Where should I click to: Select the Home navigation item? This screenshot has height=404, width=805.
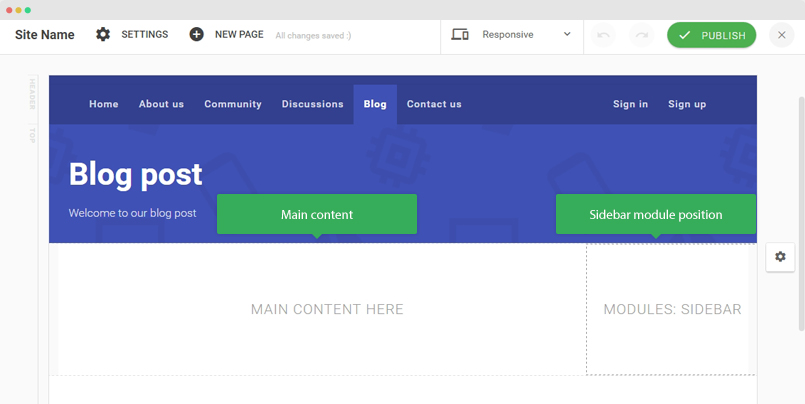[104, 104]
